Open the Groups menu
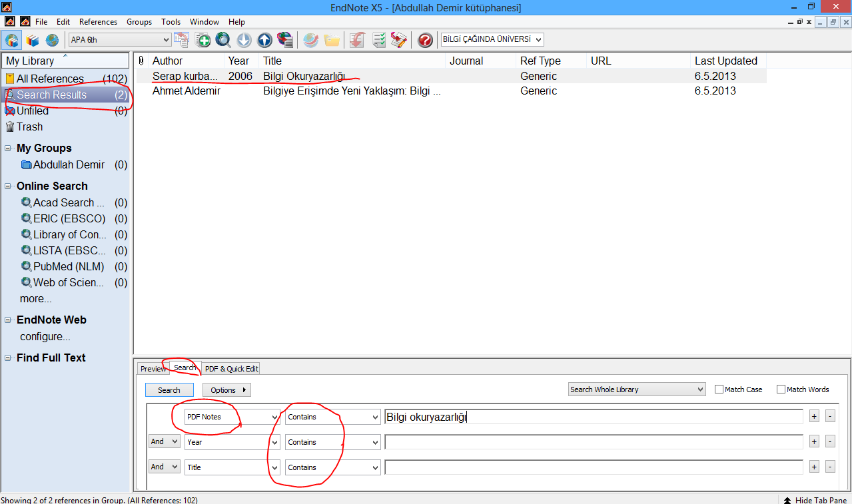The width and height of the screenshot is (852, 504). [x=139, y=22]
